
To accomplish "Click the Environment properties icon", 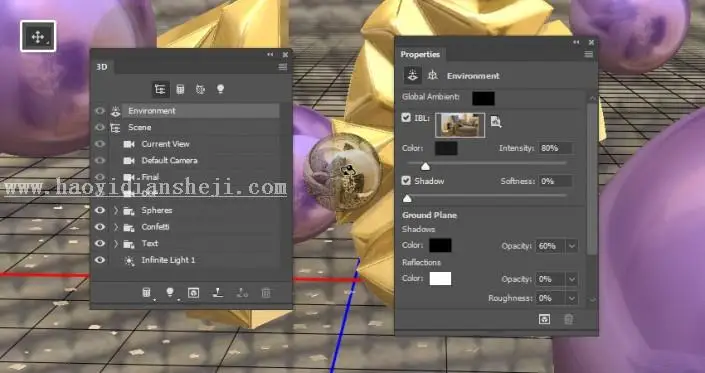I will point(412,75).
